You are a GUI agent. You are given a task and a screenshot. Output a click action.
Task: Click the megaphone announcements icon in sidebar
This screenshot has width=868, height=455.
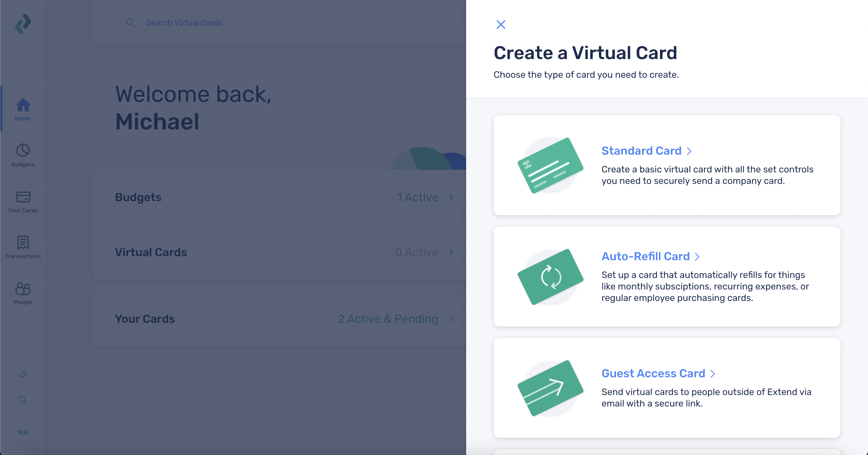(23, 374)
